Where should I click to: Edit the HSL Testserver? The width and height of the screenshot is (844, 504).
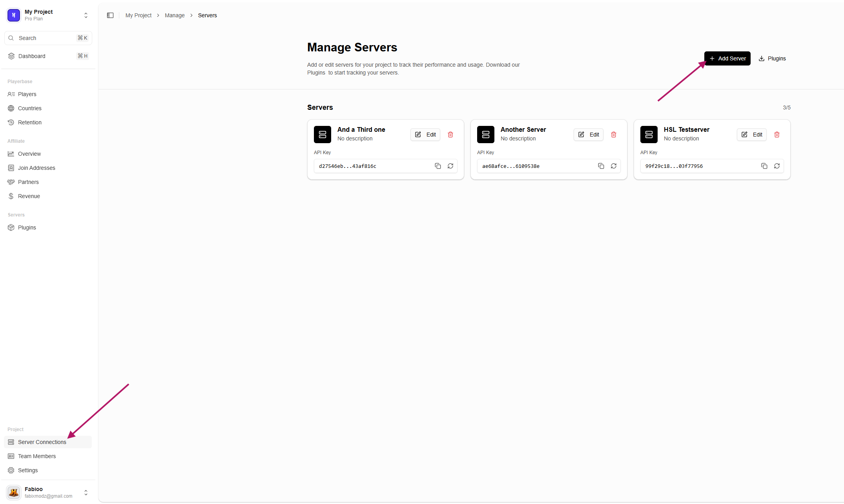751,135
